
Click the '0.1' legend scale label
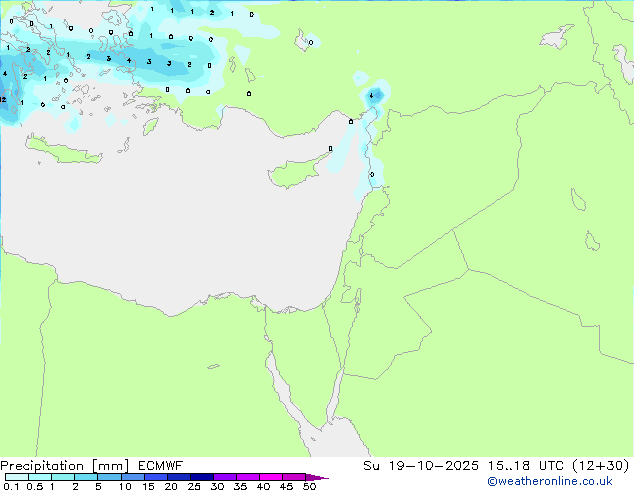(x=11, y=486)
